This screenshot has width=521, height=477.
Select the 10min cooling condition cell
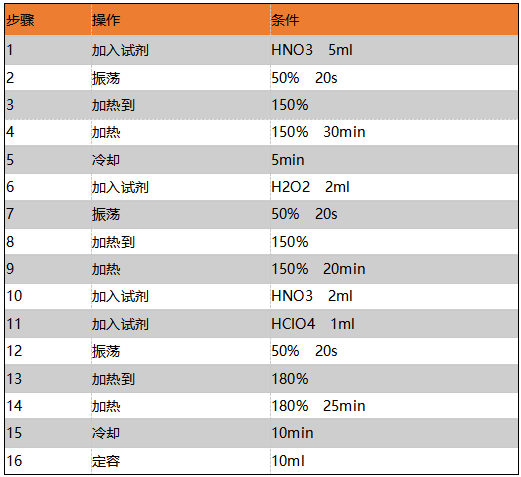coord(394,433)
